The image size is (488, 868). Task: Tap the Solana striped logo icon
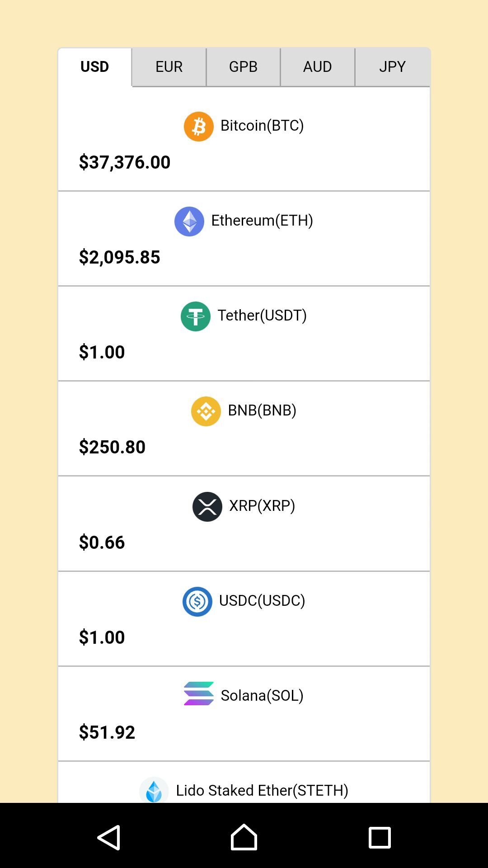pos(199,693)
